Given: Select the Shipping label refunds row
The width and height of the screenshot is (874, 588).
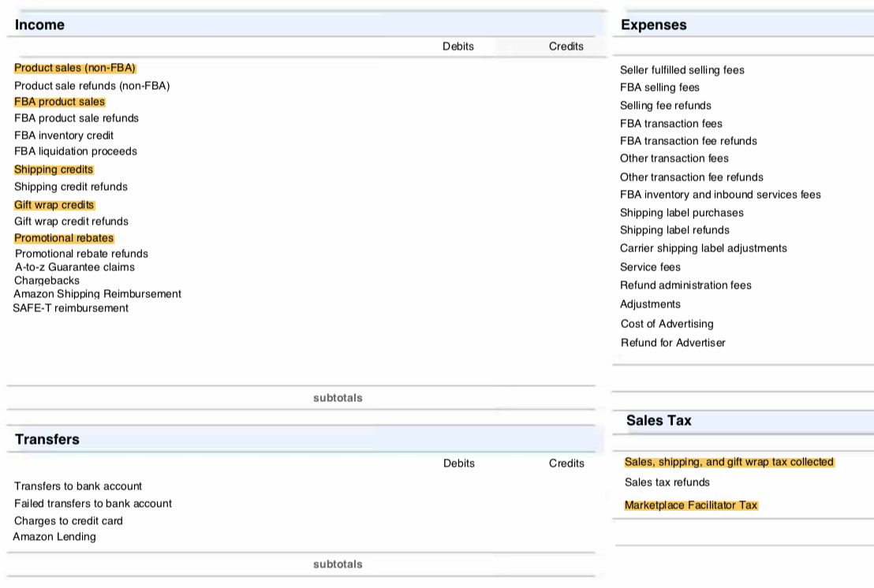Looking at the screenshot, I should click(x=674, y=230).
